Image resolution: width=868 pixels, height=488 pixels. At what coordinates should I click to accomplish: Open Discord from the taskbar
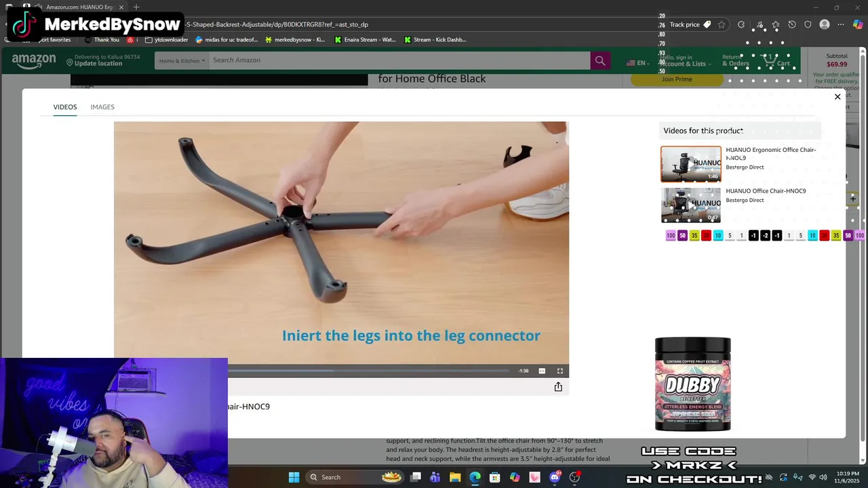click(555, 477)
